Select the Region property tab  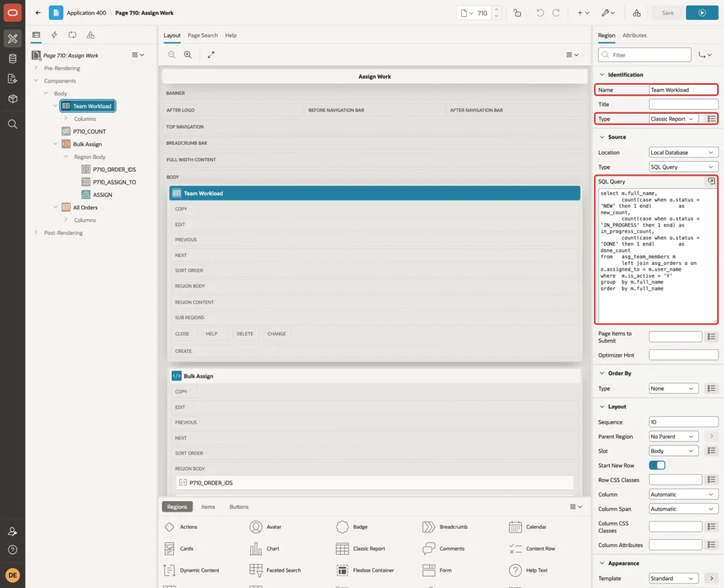606,35
